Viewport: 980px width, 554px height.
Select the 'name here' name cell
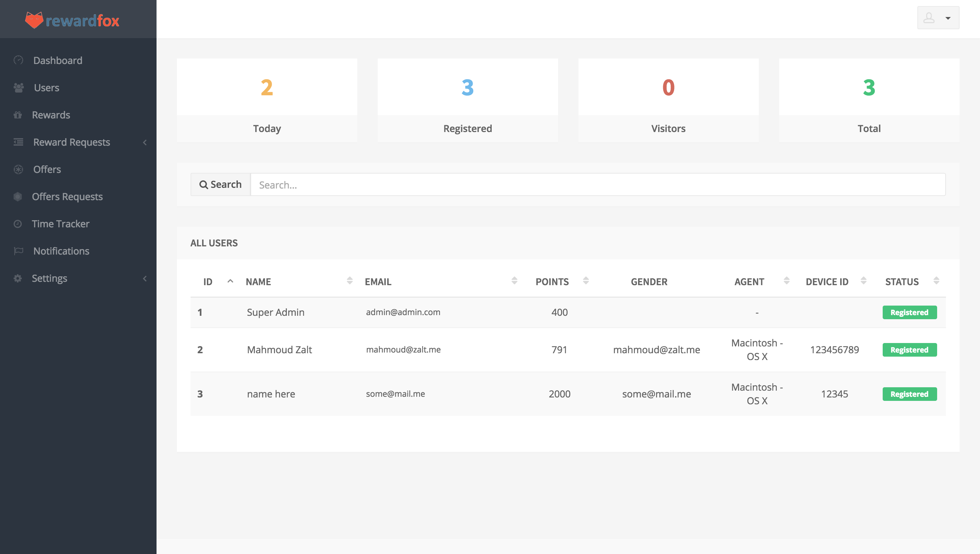[x=271, y=394]
